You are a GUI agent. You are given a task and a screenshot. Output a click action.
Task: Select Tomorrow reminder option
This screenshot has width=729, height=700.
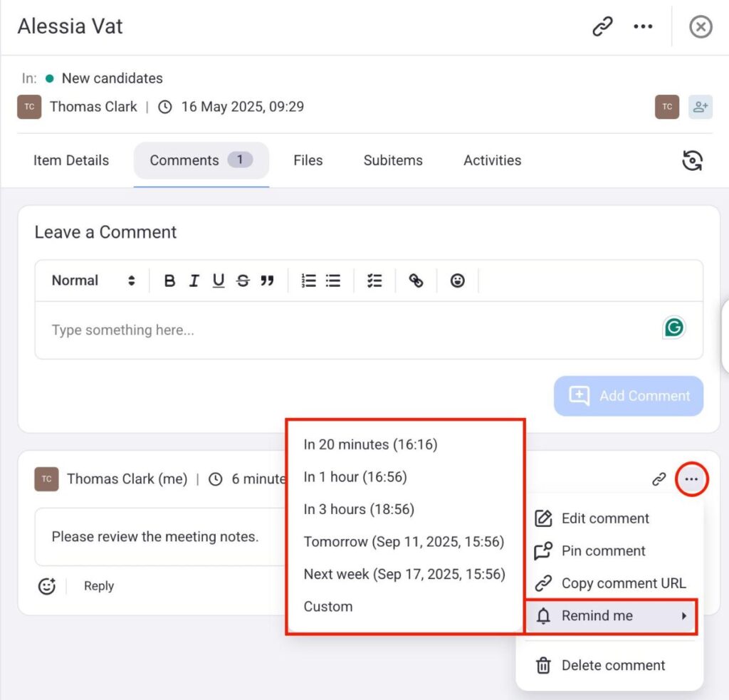tap(404, 542)
